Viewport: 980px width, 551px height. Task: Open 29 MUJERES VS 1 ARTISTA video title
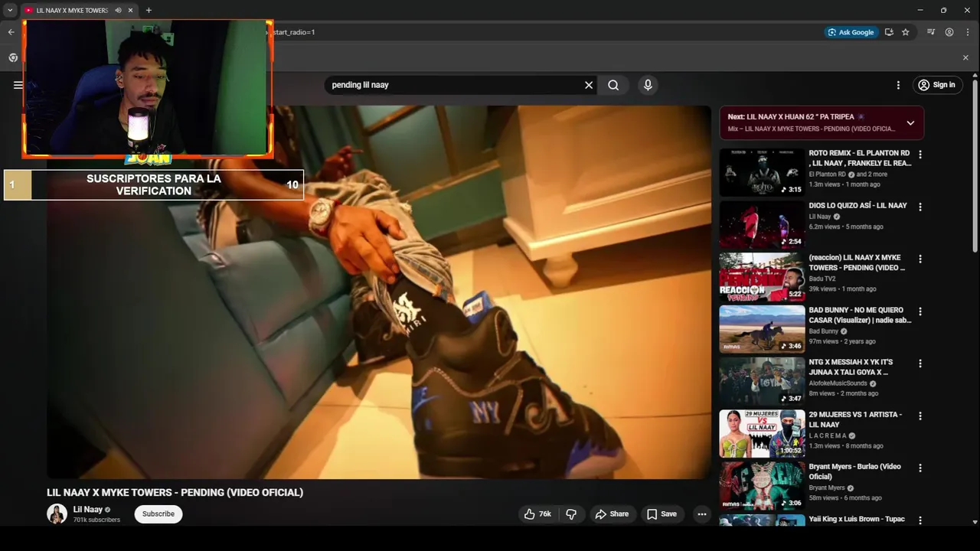855,419
